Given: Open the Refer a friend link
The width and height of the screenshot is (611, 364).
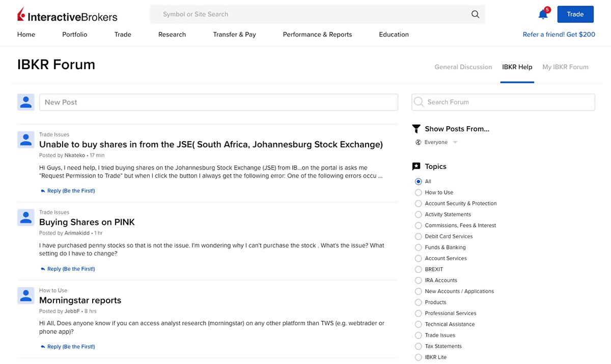Looking at the screenshot, I should pyautogui.click(x=559, y=34).
